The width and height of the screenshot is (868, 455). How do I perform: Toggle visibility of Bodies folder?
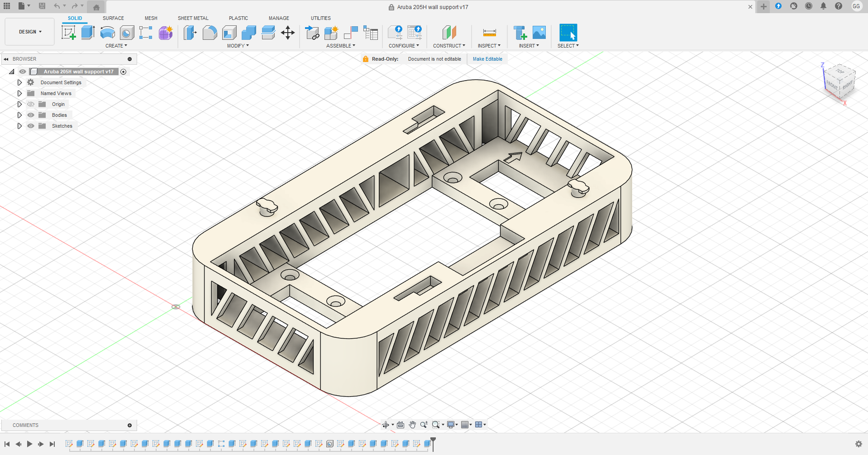coord(31,115)
